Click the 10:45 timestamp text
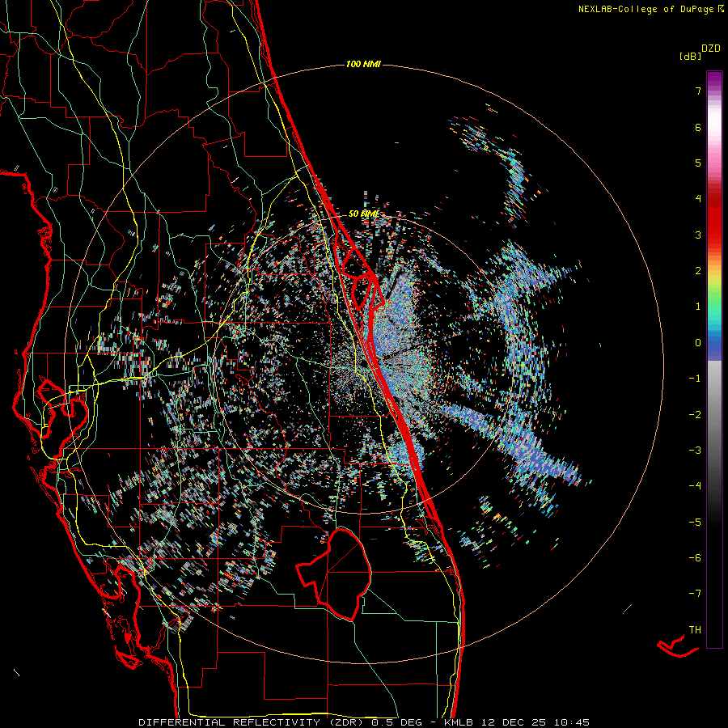The image size is (728, 728). 572,722
